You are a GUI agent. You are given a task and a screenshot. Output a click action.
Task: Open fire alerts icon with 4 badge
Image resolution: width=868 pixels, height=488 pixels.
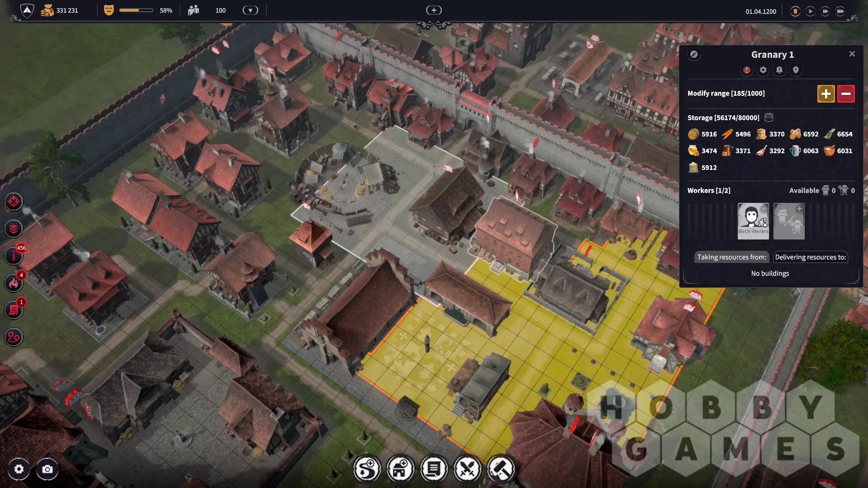pos(14,283)
